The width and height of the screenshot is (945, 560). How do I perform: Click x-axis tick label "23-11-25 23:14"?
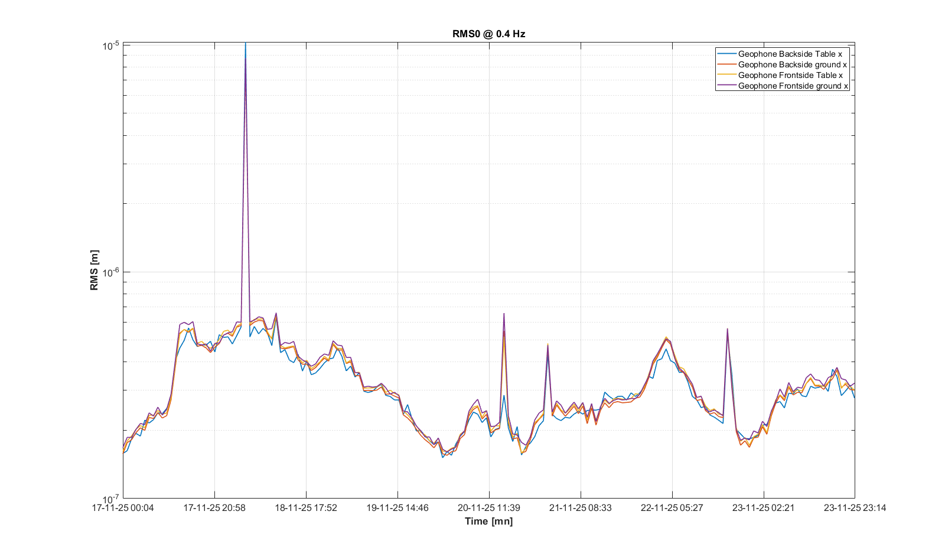855,507
